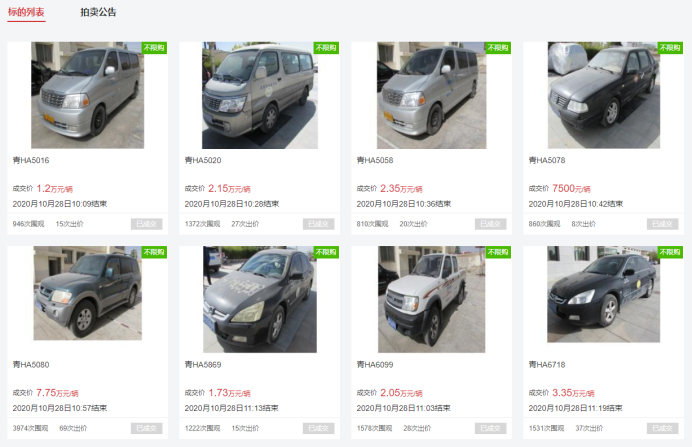
Task: Select the 青HA5080 listing title
Action: coord(31,365)
